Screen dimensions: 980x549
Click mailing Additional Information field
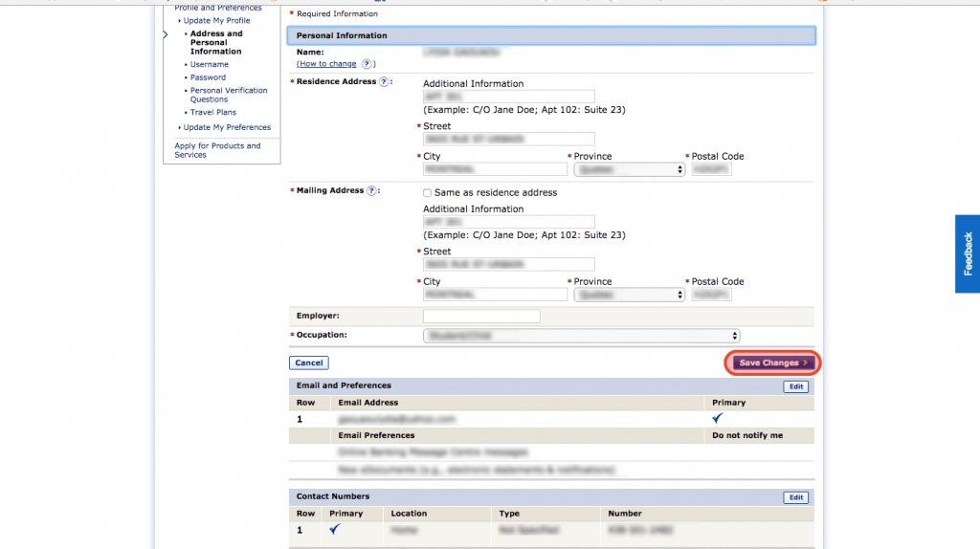coord(509,222)
